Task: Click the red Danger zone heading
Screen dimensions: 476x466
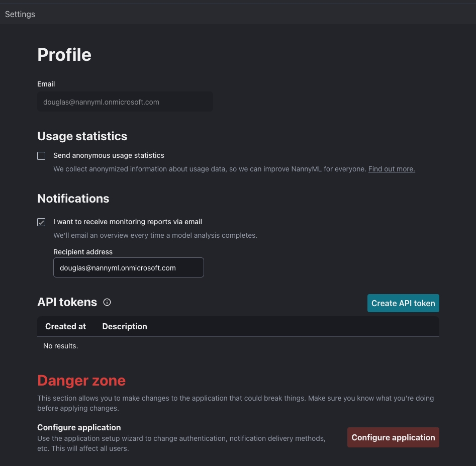Action: point(81,381)
